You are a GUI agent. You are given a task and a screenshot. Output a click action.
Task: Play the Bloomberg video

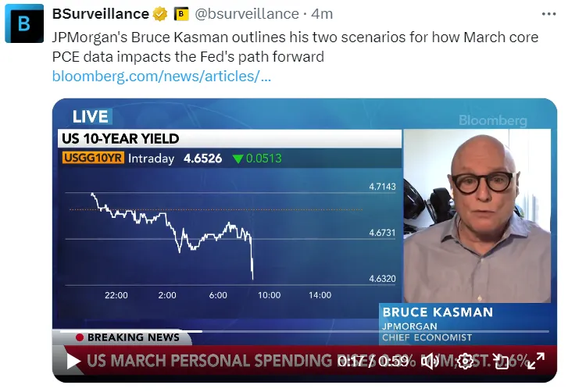tap(73, 362)
